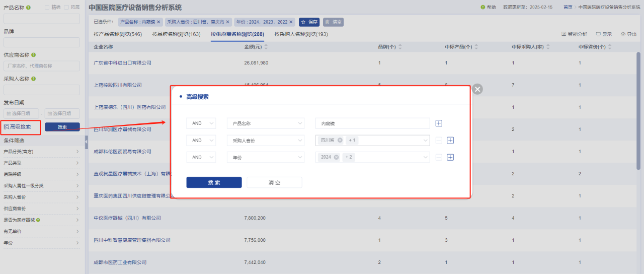The width and height of the screenshot is (644, 274).
Task: Click the blue 搜索 button in dialog
Action: pos(214,182)
